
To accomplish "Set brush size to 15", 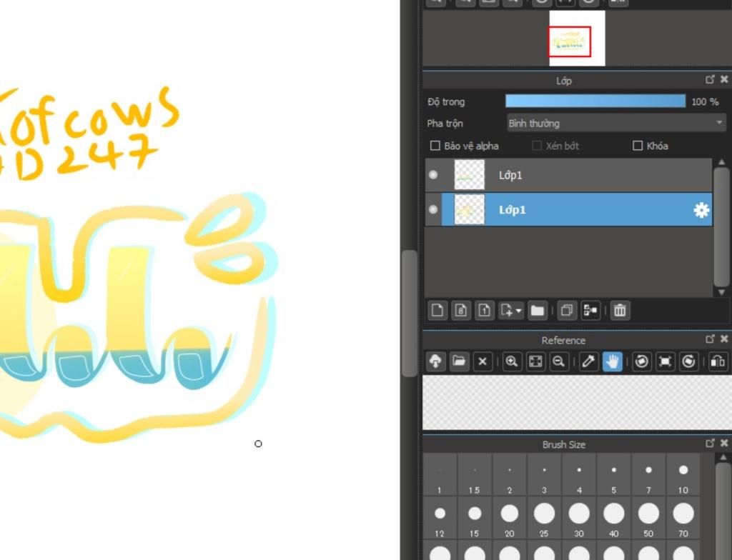I will (x=475, y=518).
